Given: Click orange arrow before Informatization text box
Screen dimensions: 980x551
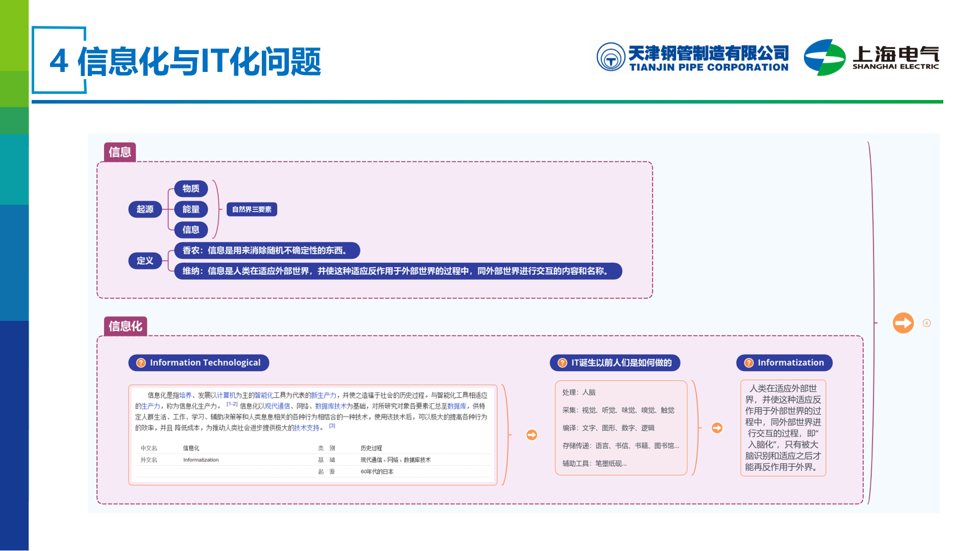Looking at the screenshot, I should click(717, 428).
